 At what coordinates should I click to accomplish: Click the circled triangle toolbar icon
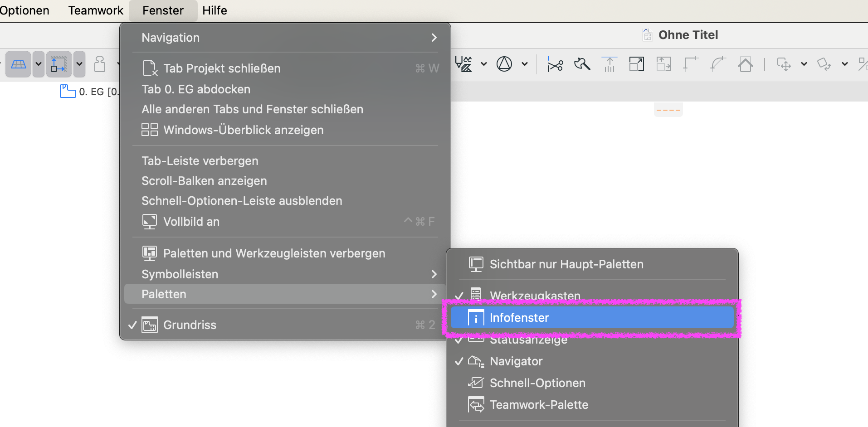[x=504, y=64]
